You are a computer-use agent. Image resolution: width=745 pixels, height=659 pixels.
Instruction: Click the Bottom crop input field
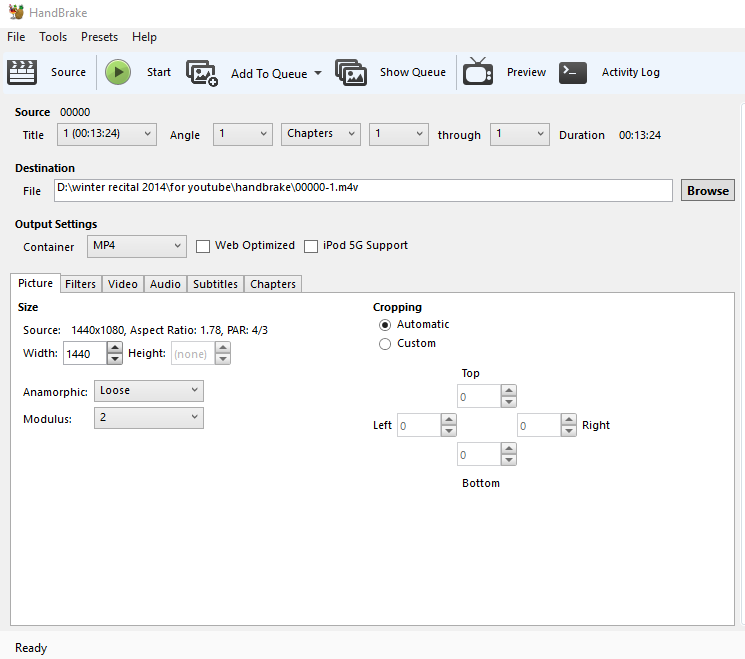479,454
